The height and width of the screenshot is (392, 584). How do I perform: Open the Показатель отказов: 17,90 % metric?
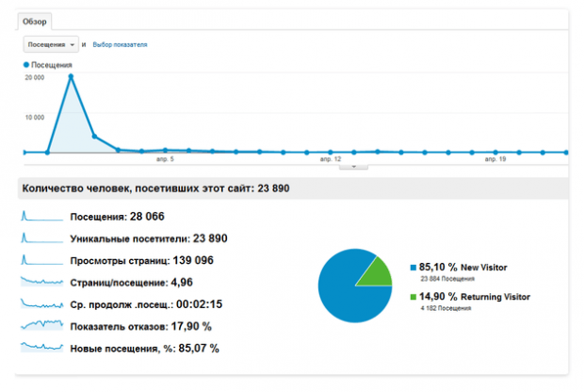click(140, 326)
